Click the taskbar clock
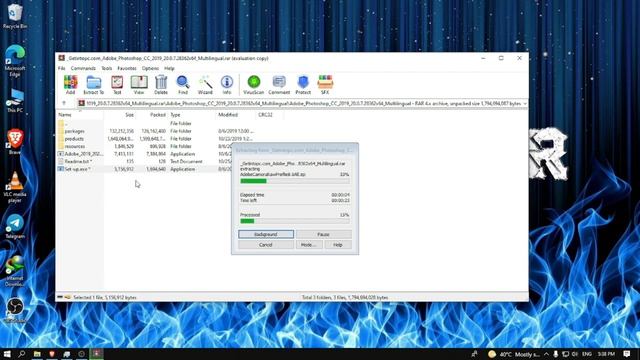 tap(606, 354)
